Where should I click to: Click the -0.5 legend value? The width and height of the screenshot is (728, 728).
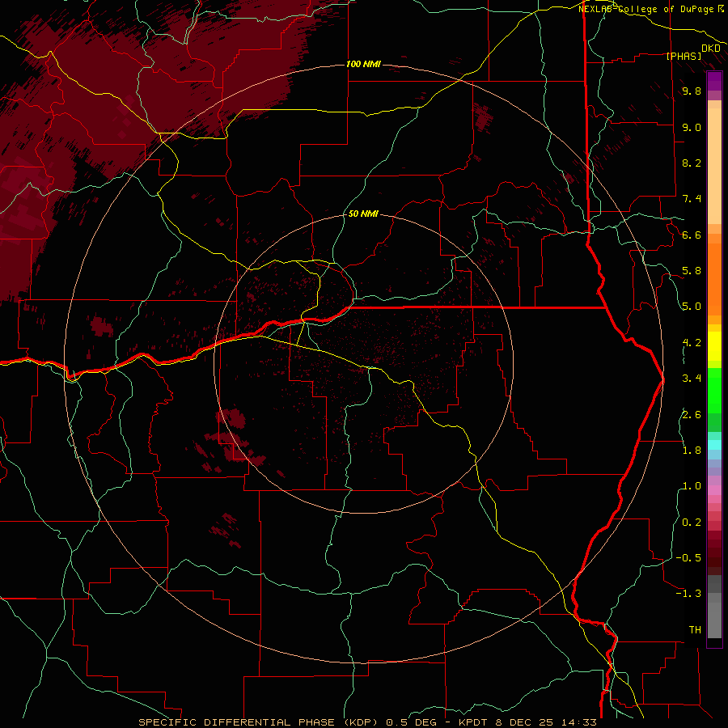pos(688,557)
